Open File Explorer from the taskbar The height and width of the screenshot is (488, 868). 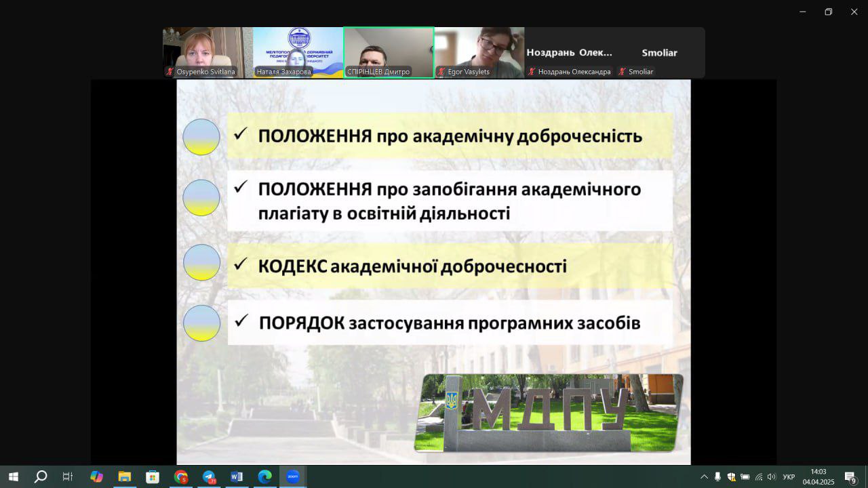click(124, 476)
